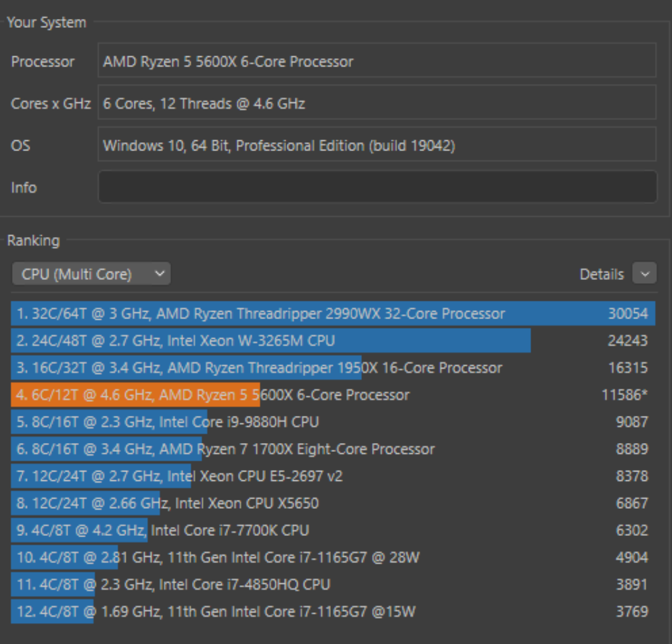Select the orange Ryzen 5 5600X ranking row
672x644 pixels.
(x=333, y=394)
